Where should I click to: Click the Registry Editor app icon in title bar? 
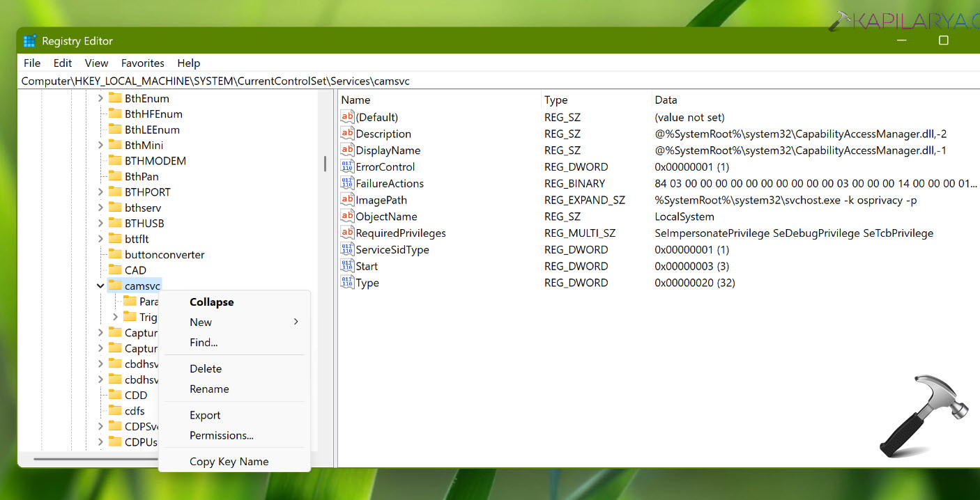[x=29, y=41]
